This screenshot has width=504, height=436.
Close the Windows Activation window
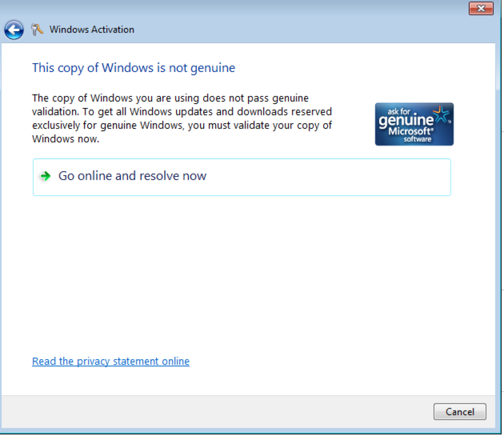click(481, 8)
